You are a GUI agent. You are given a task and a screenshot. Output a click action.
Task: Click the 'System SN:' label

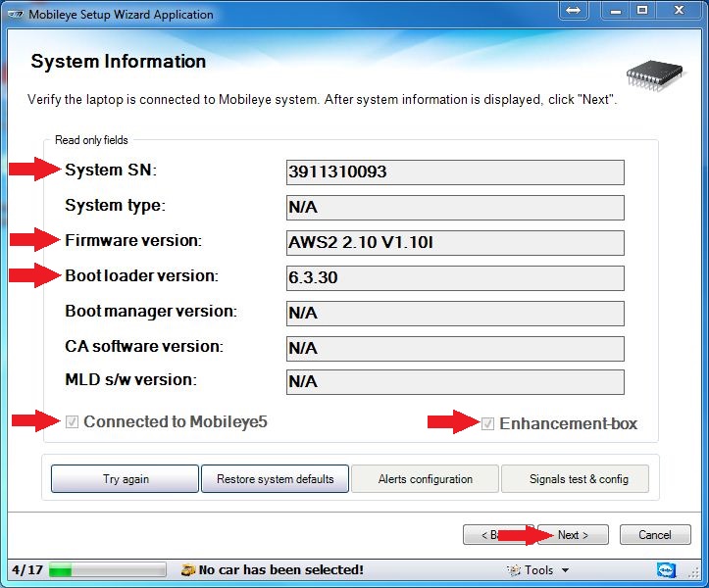coord(111,170)
